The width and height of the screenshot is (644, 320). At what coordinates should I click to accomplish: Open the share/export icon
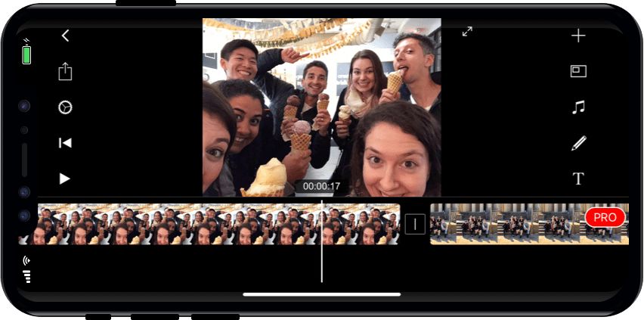(x=65, y=71)
